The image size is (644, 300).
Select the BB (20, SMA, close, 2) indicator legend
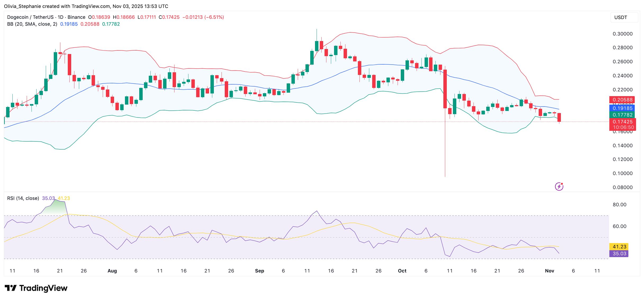(x=32, y=24)
